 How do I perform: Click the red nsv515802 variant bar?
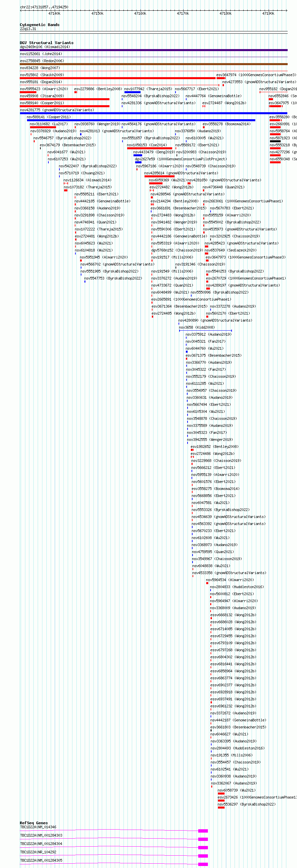pyautogui.click(x=117, y=78)
